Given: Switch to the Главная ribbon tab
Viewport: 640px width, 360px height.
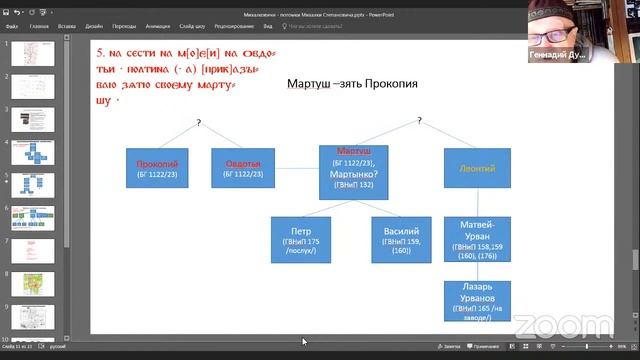Looking at the screenshot, I should pyautogui.click(x=39, y=26).
